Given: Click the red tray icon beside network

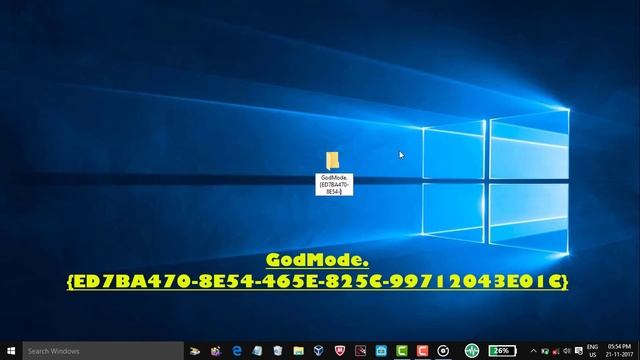Looking at the screenshot, I should coord(556,351).
